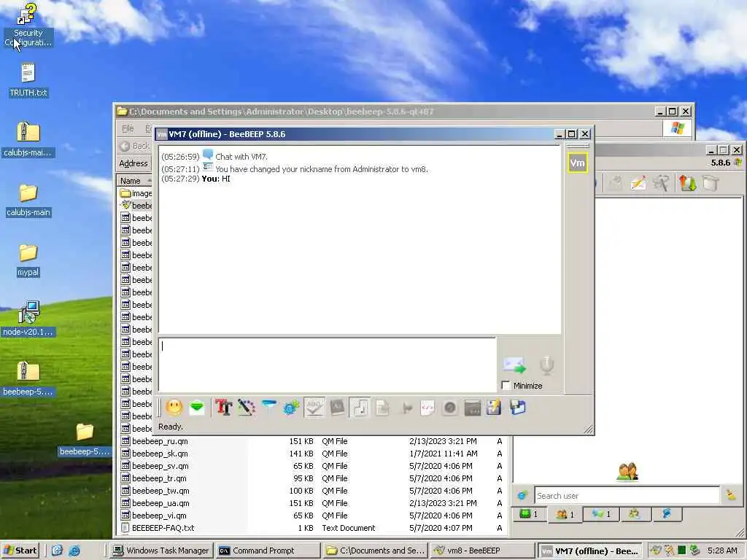This screenshot has width=747, height=560.
Task: Switch to vm8 - BeeBEEP taskbar button
Action: [481, 551]
